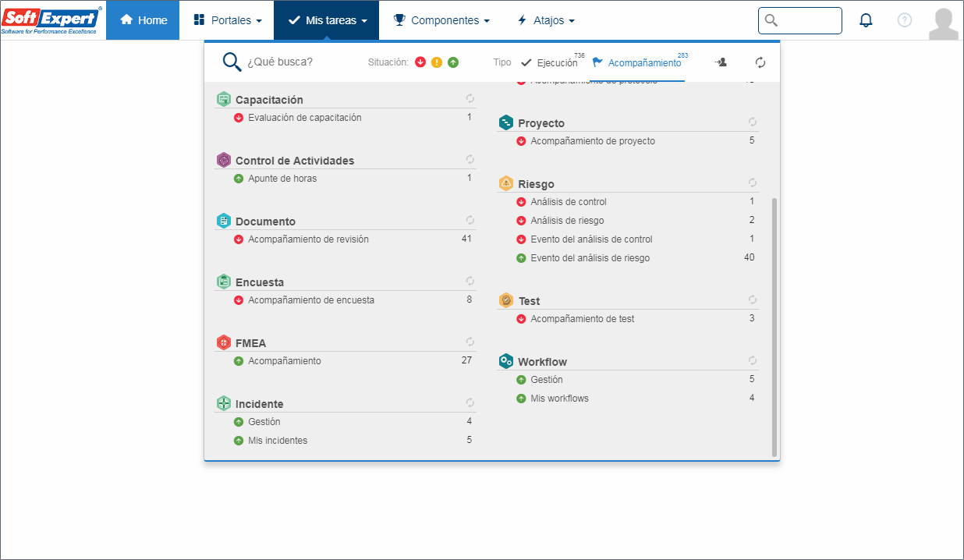This screenshot has width=964, height=560.
Task: Click the assign-user arrow icon
Action: (x=721, y=62)
